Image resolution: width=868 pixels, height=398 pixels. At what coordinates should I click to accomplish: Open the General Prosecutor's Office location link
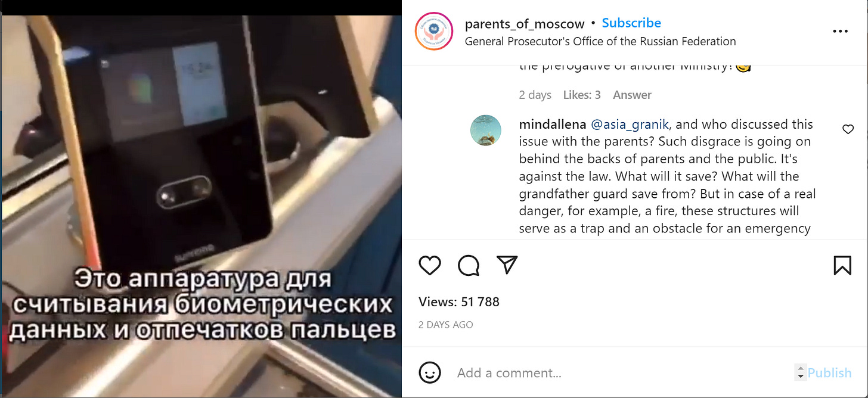click(x=600, y=41)
